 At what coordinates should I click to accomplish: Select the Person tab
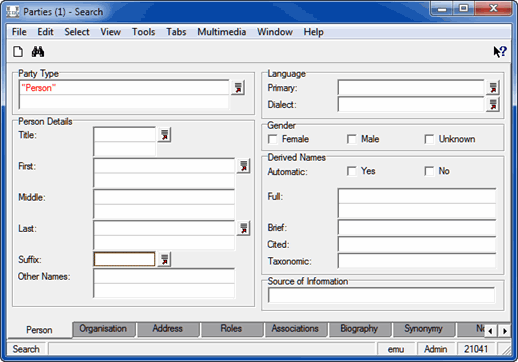click(x=39, y=330)
